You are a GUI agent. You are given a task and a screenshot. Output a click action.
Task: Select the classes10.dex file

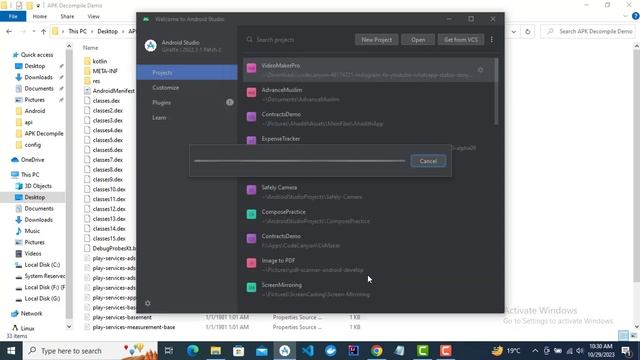(x=109, y=189)
